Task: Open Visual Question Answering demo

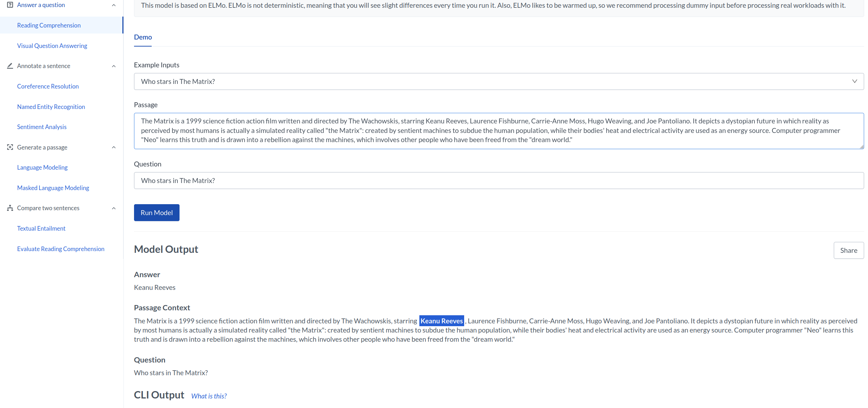Action: 52,46
